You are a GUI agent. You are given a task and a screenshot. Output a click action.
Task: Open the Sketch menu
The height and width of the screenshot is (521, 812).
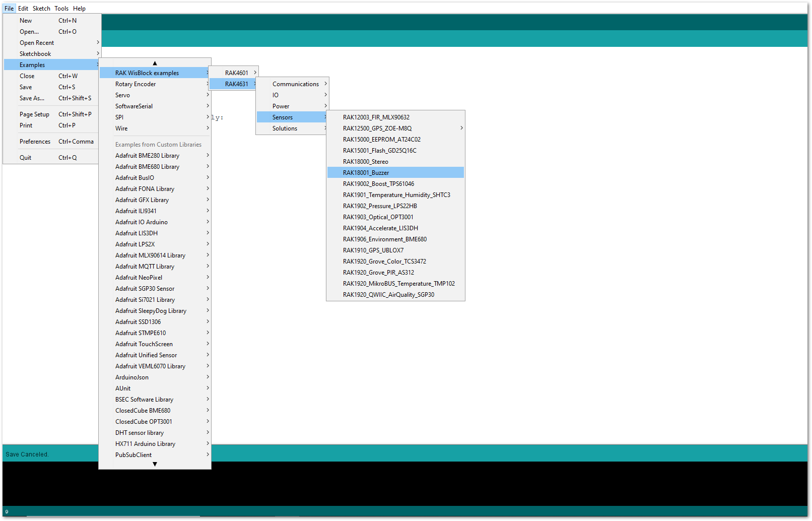click(41, 9)
